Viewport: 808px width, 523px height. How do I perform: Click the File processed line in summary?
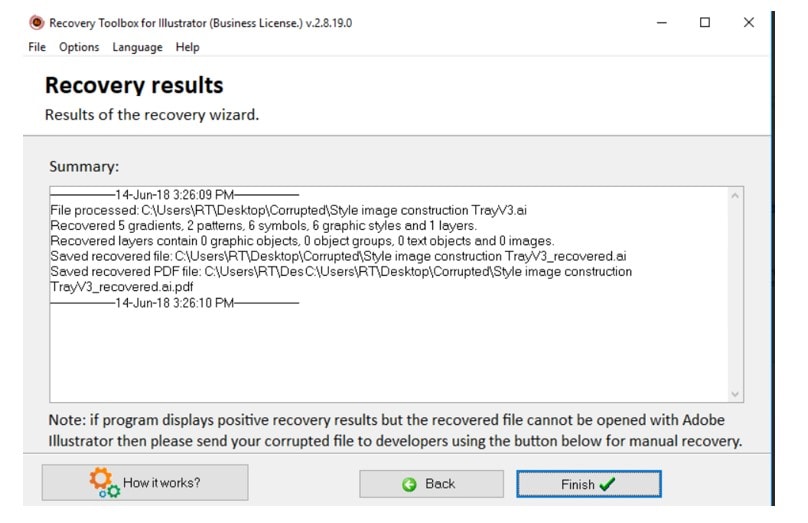tap(289, 211)
